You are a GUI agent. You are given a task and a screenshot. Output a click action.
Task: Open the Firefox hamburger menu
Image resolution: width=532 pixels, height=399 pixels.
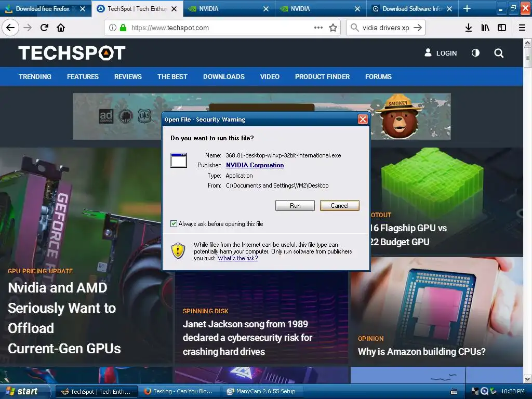522,28
